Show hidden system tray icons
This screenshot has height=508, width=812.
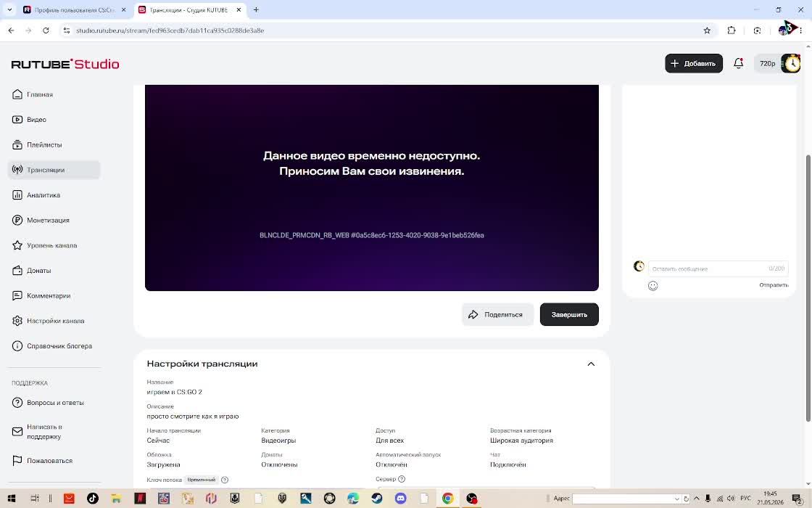pos(696,499)
